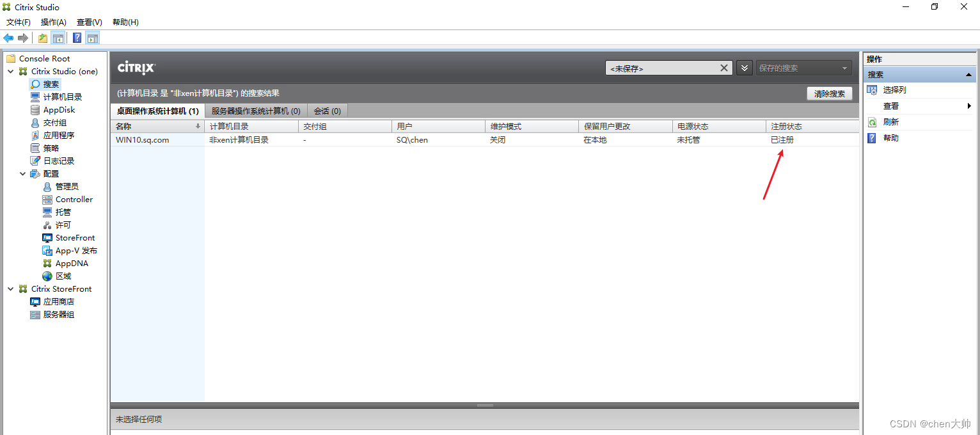This screenshot has height=435, width=980.
Task: Click the blue Back arrow toolbar icon
Action: point(8,38)
